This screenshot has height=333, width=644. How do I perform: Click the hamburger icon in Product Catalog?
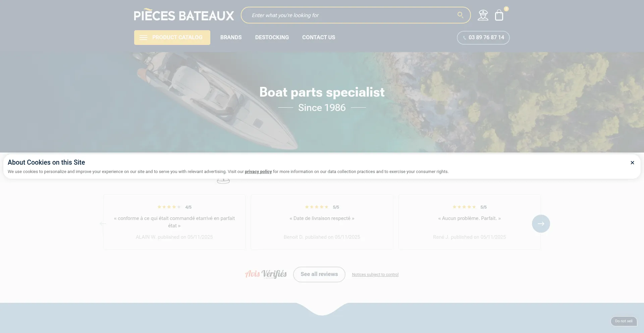coord(143,38)
